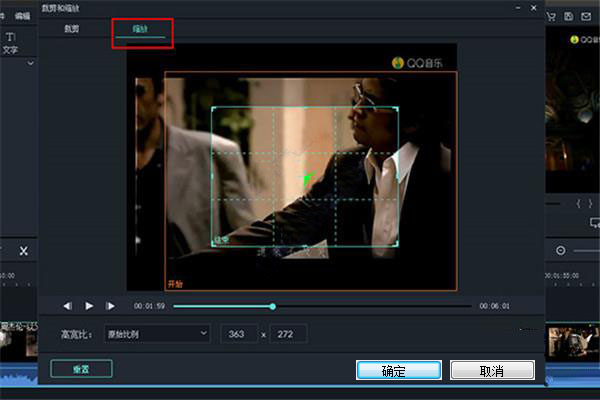Click the 结束 end frame label
This screenshot has height=400, width=600.
tap(222, 240)
